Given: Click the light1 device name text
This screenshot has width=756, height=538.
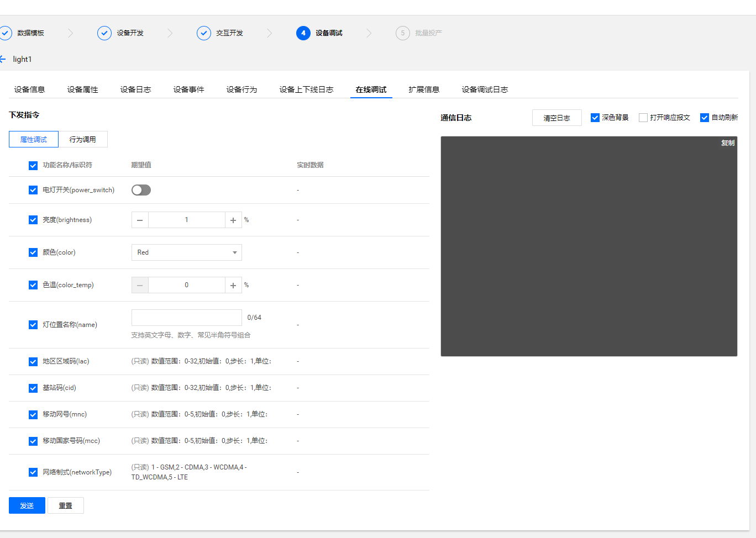Looking at the screenshot, I should 23,59.
